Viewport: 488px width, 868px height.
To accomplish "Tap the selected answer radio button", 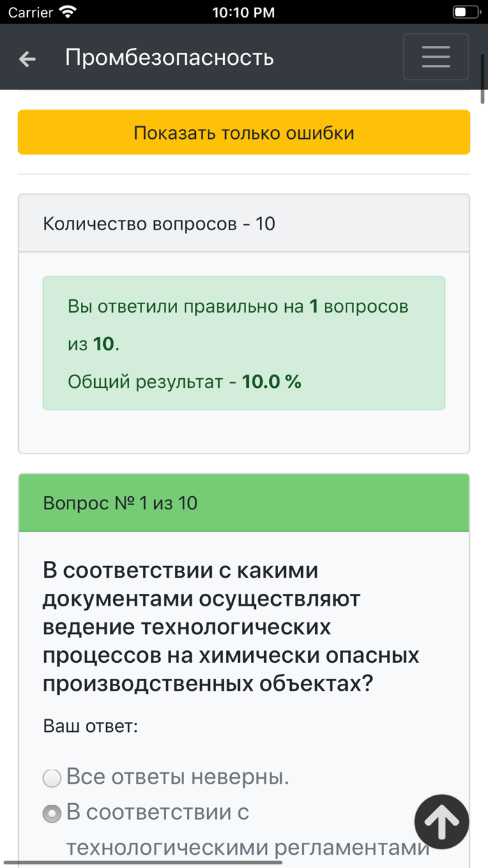I will pos(51,813).
